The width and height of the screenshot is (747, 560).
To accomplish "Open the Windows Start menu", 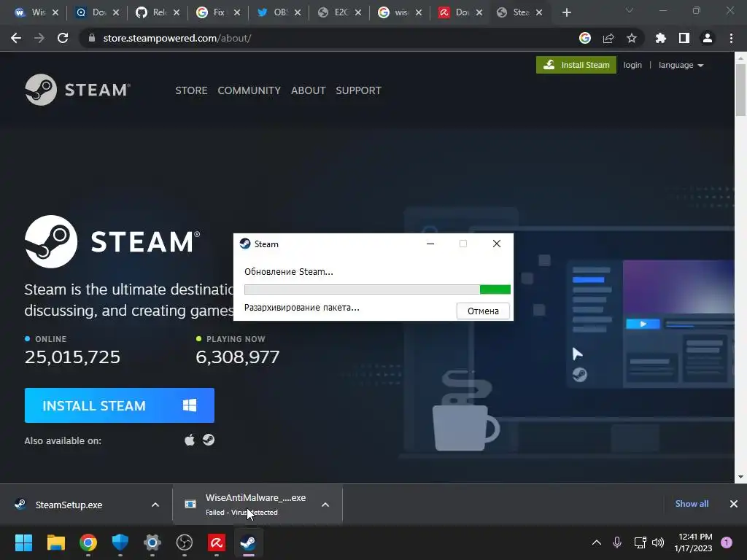I will (x=23, y=542).
